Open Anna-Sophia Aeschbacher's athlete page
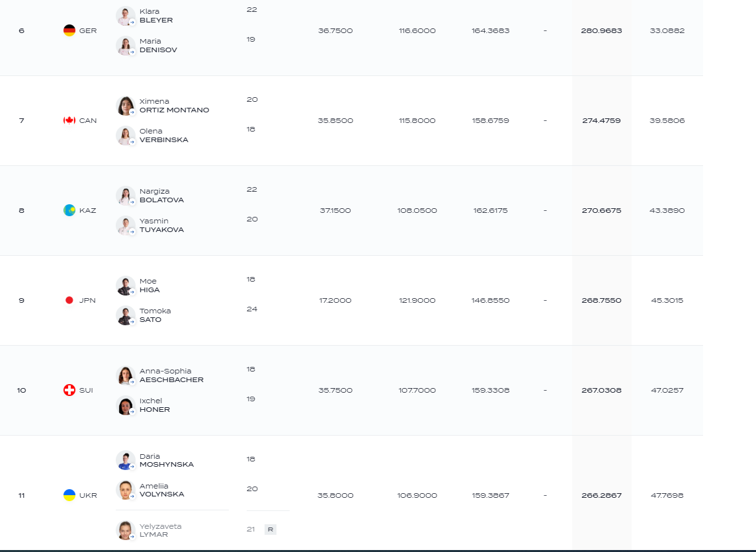Screen dimensions: 756x552 [x=171, y=375]
